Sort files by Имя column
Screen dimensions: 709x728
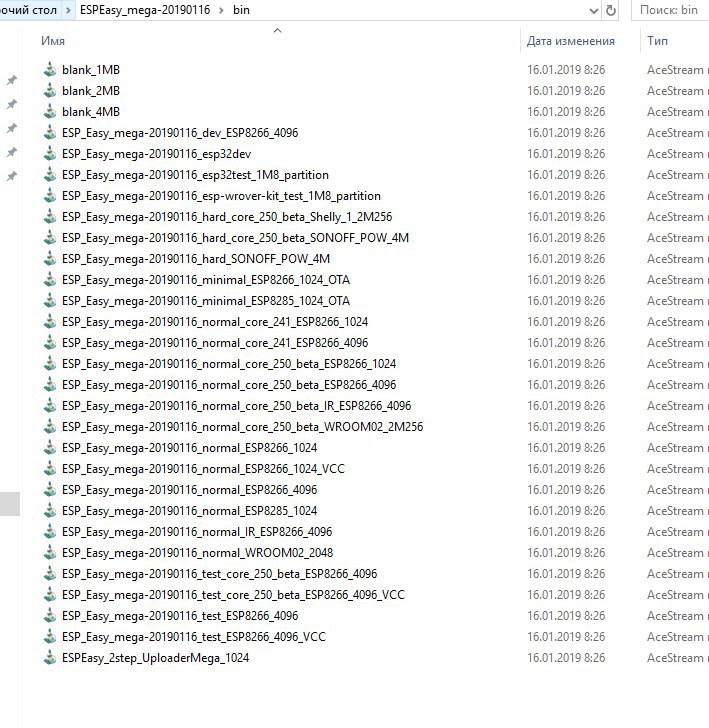click(53, 41)
